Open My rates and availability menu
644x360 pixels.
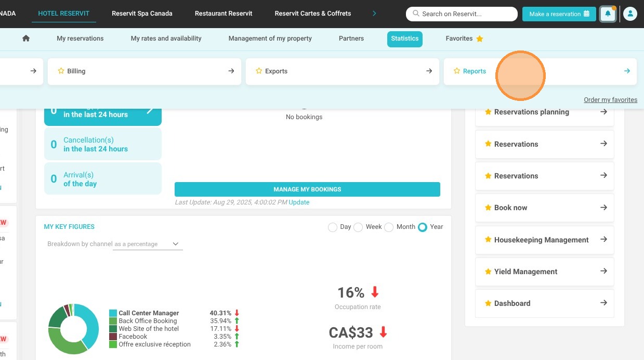coord(166,38)
